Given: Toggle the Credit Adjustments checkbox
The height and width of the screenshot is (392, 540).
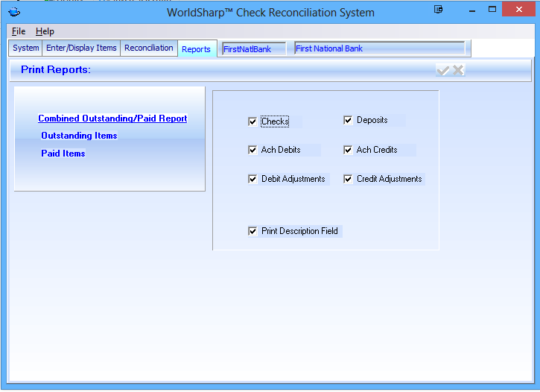Looking at the screenshot, I should [348, 179].
